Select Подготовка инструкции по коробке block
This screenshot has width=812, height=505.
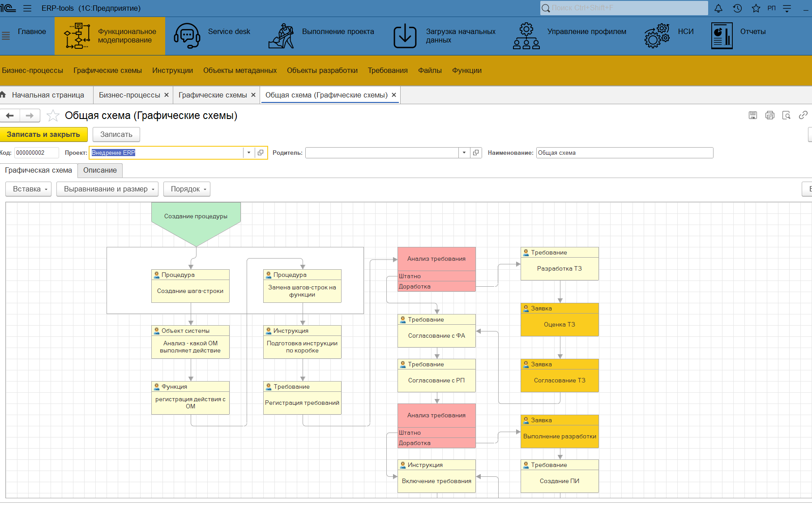(302, 342)
